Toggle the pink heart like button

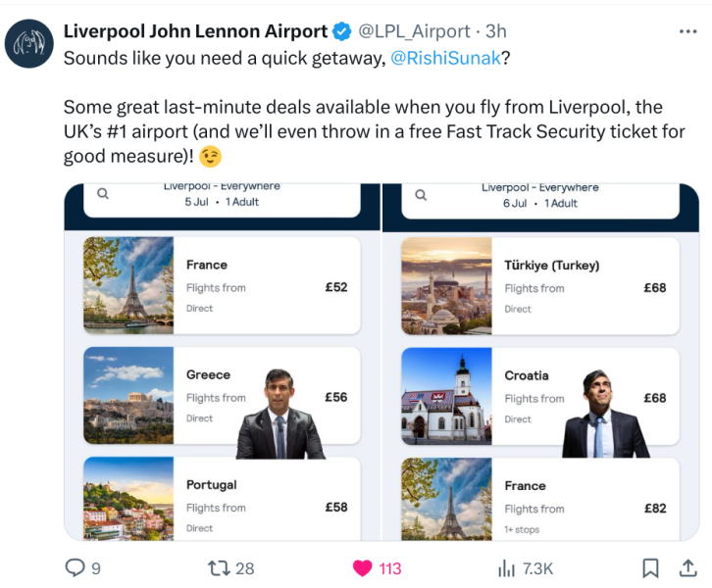click(x=363, y=567)
